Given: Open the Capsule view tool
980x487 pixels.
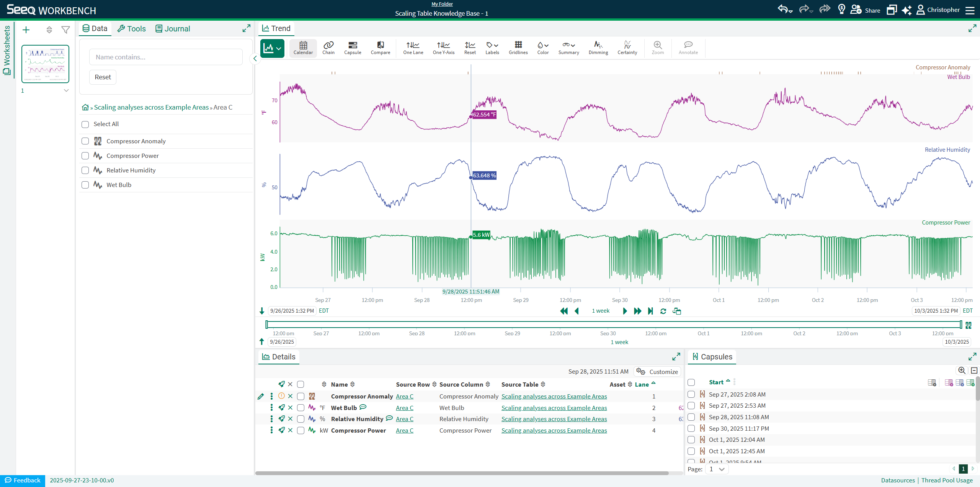Looking at the screenshot, I should tap(352, 48).
